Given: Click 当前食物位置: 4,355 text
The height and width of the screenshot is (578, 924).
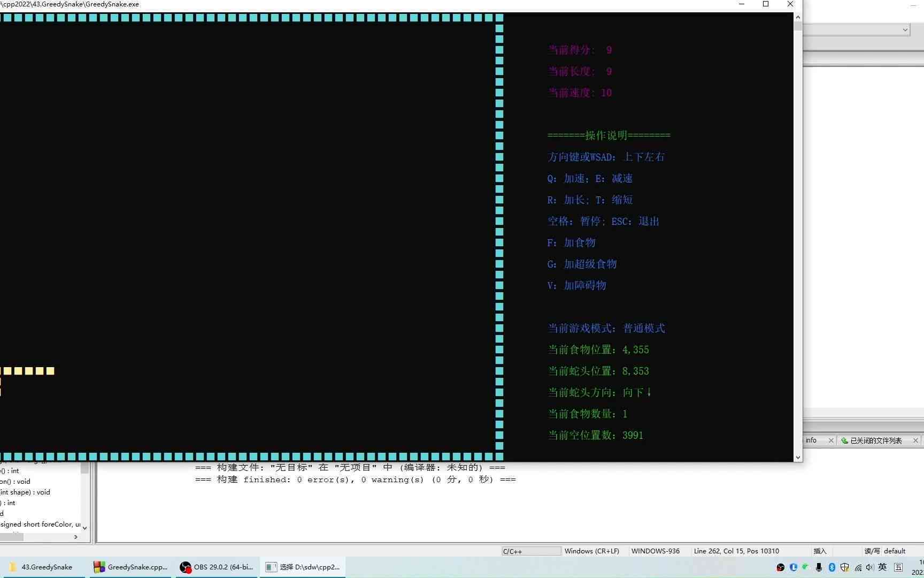Looking at the screenshot, I should coord(598,350).
